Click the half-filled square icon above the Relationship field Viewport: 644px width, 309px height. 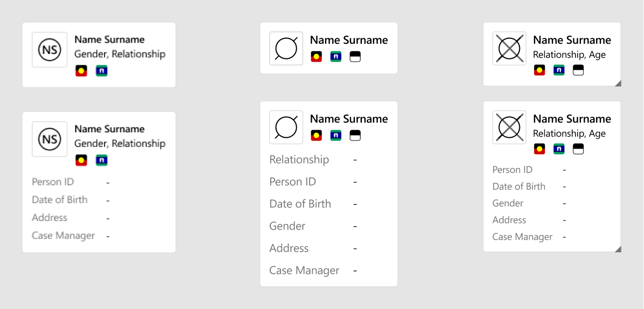pos(355,136)
